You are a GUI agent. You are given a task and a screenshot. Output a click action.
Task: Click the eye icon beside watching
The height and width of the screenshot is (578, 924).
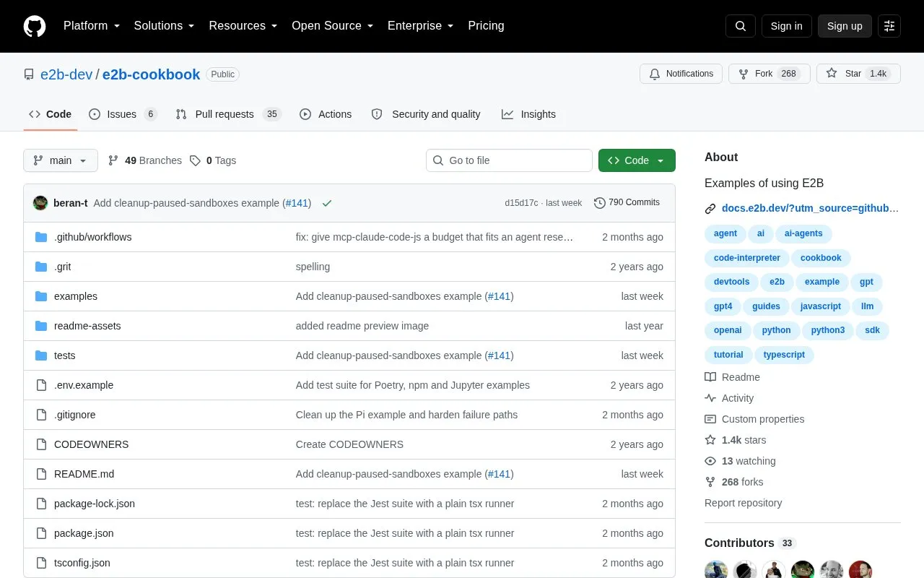[x=710, y=461]
